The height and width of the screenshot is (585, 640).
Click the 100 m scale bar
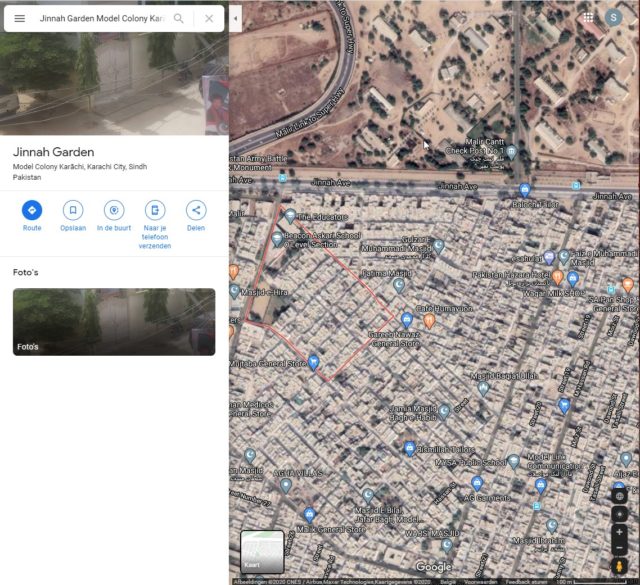(x=592, y=582)
